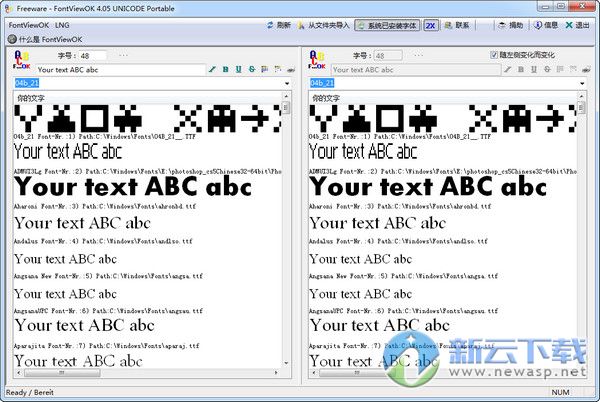Toggle the 2X dual view button

(430, 26)
